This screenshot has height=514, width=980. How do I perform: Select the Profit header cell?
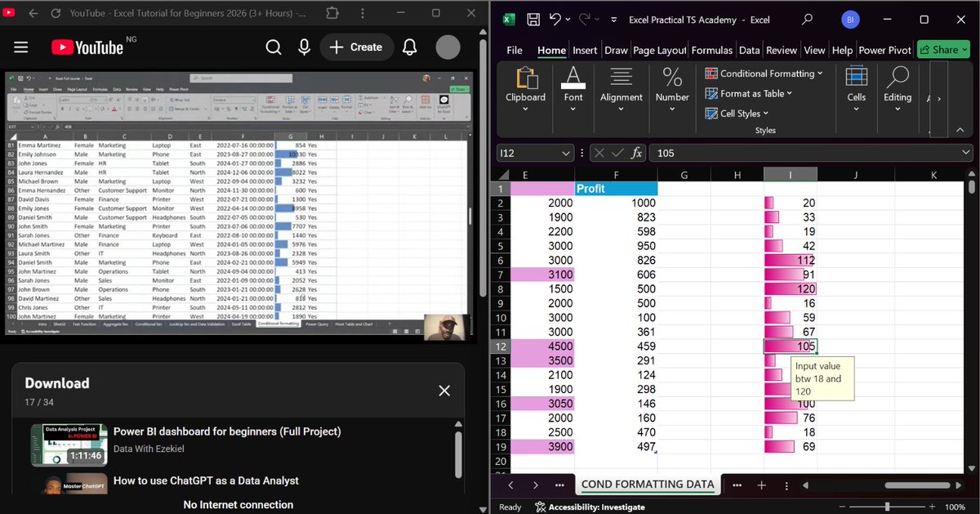coord(617,188)
